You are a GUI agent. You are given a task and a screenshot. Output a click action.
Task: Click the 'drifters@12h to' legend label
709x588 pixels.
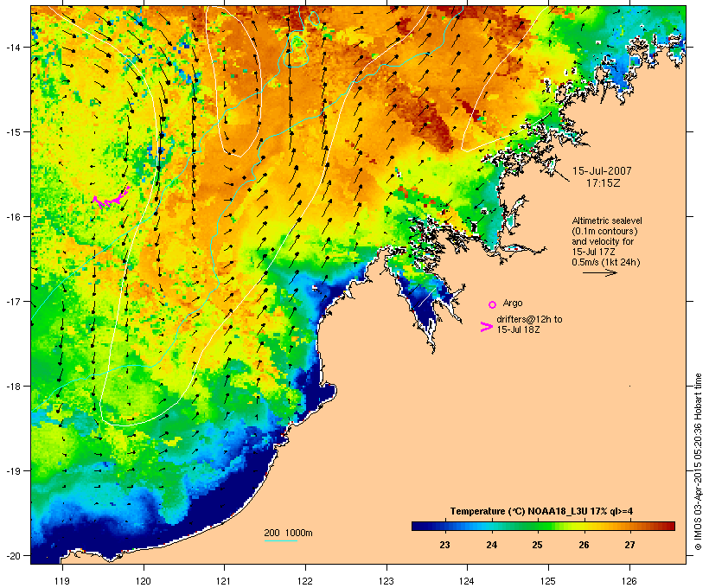pos(529,319)
